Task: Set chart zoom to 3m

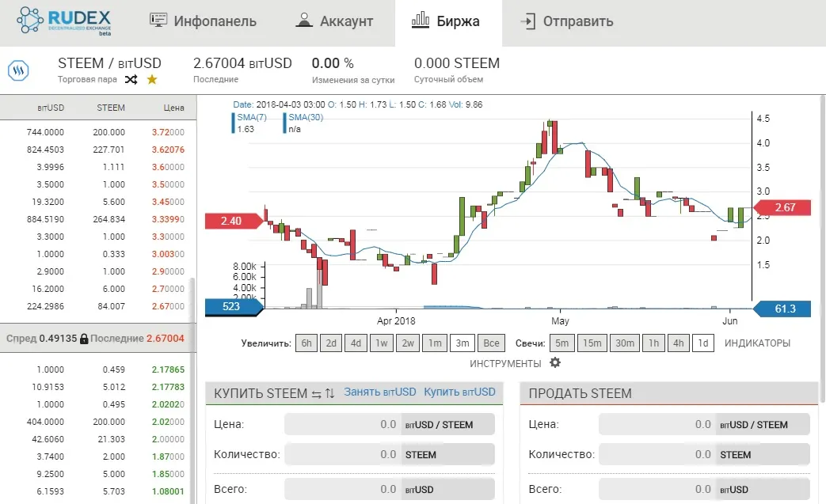Action: click(x=462, y=343)
